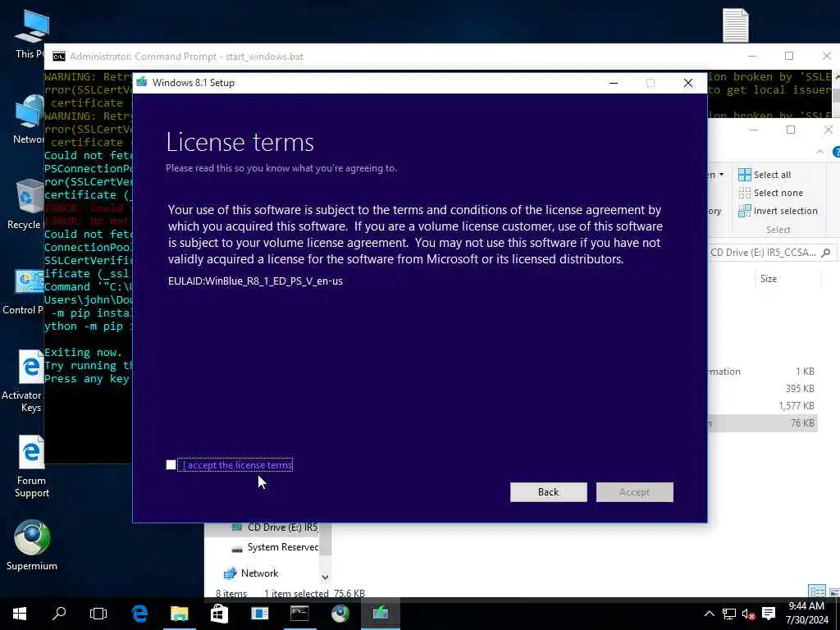
Task: Minimize the Windows 8.1 Setup window
Action: (x=614, y=83)
